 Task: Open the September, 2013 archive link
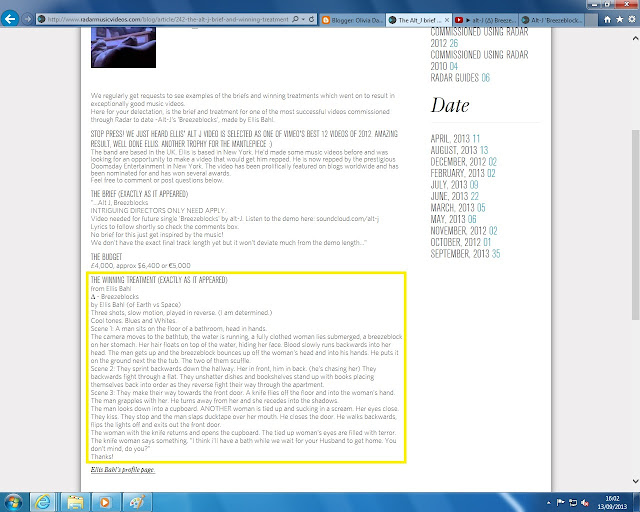(465, 254)
